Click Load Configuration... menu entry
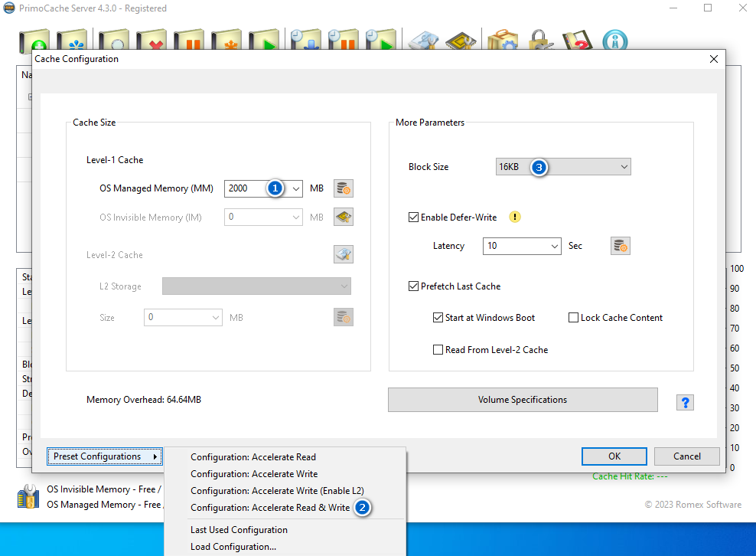 [x=233, y=547]
